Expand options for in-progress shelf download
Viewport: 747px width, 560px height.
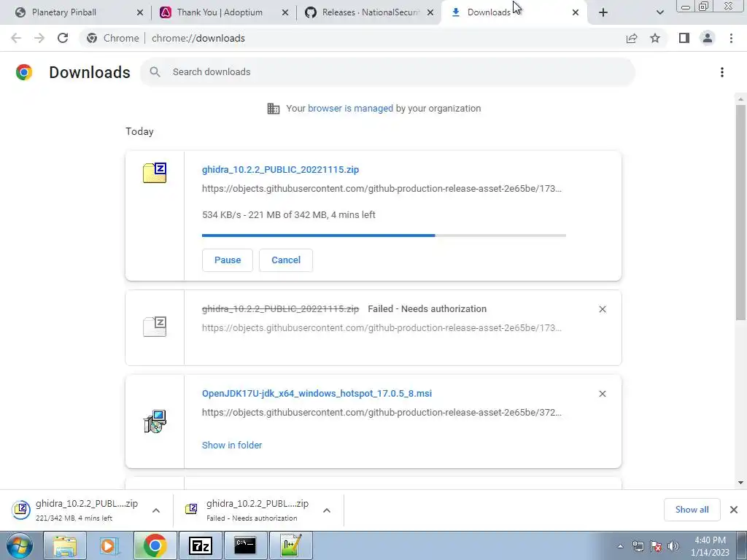pyautogui.click(x=156, y=510)
